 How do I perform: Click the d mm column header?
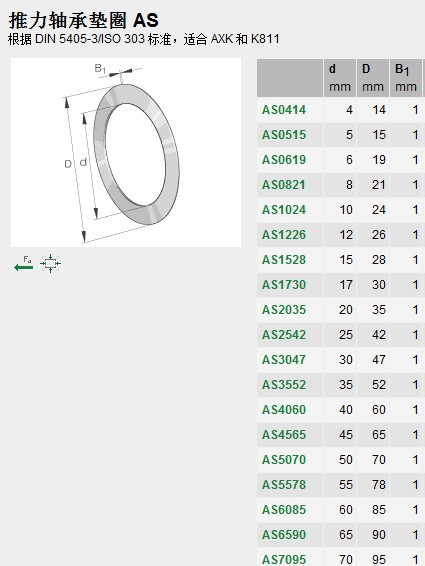(340, 78)
